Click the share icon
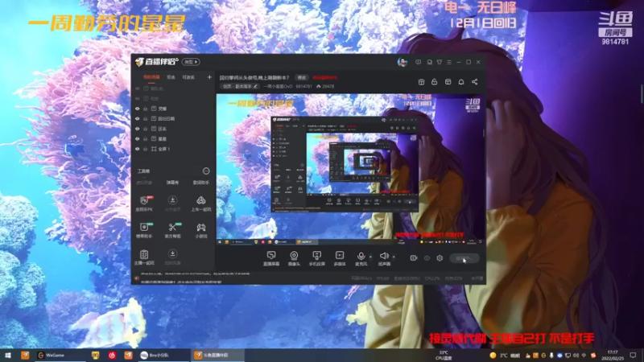 tap(474, 82)
